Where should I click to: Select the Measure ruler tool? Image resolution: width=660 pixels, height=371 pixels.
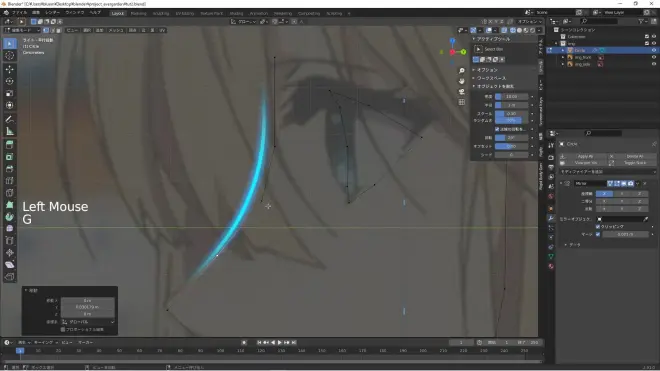pos(10,131)
